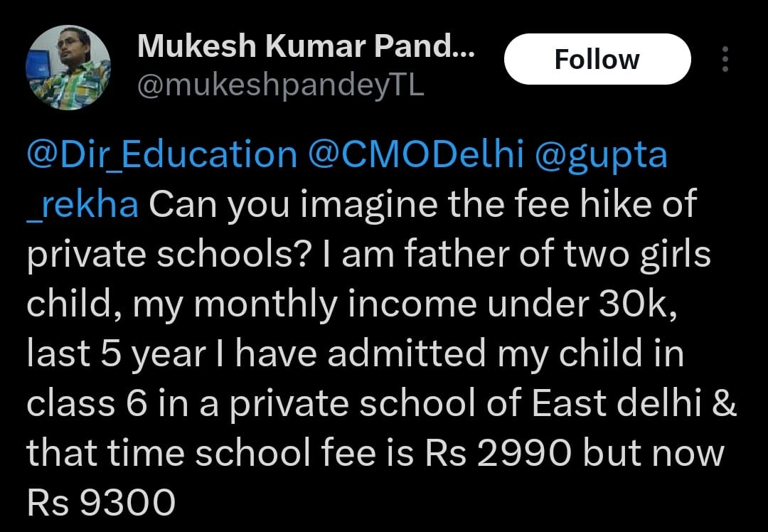Open the @gupta mention on first line
This screenshot has width=768, height=532.
[x=602, y=156]
